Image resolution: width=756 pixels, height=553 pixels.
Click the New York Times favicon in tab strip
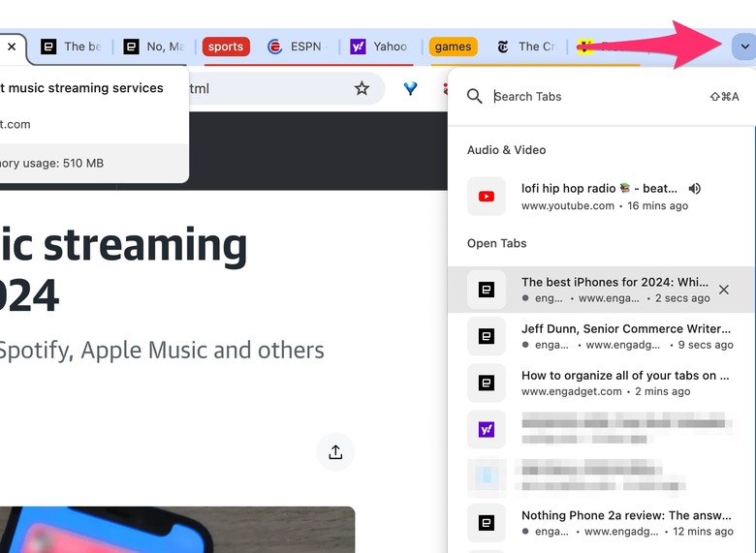(x=502, y=46)
